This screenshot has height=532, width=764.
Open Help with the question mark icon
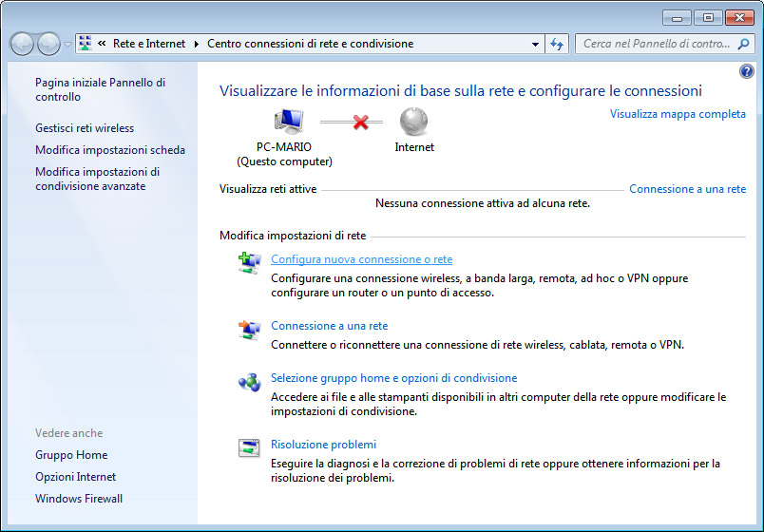pos(747,71)
